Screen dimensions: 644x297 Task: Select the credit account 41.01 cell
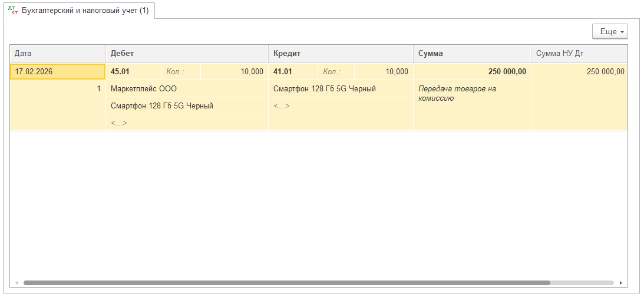pos(293,71)
